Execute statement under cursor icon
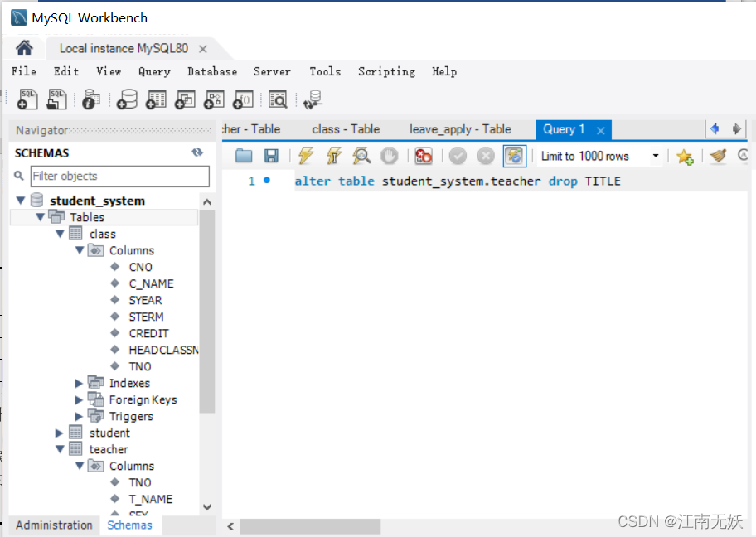 [x=333, y=156]
